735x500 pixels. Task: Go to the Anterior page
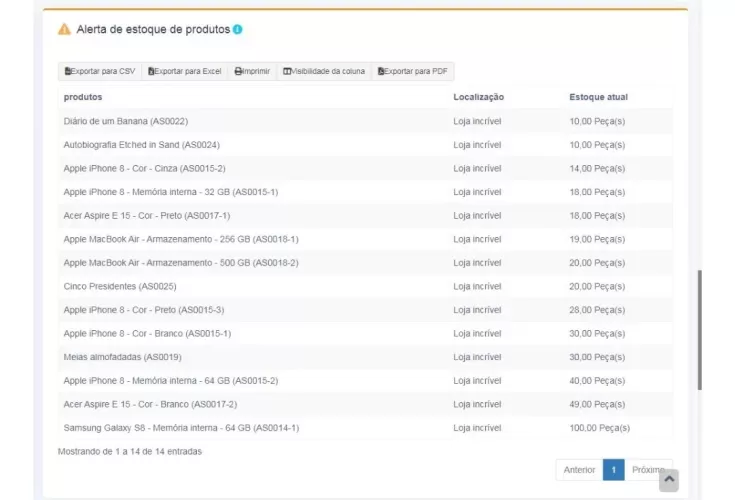click(x=579, y=470)
